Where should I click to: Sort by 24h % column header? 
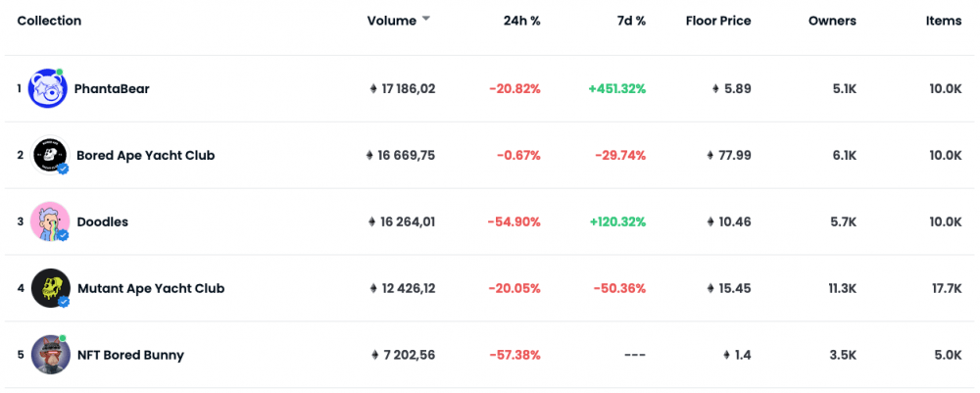[521, 21]
